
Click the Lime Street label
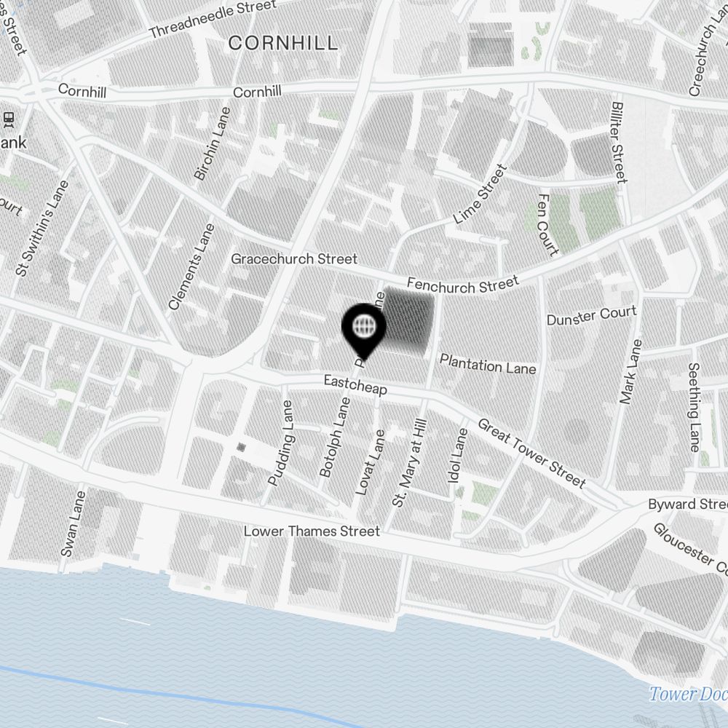point(480,194)
